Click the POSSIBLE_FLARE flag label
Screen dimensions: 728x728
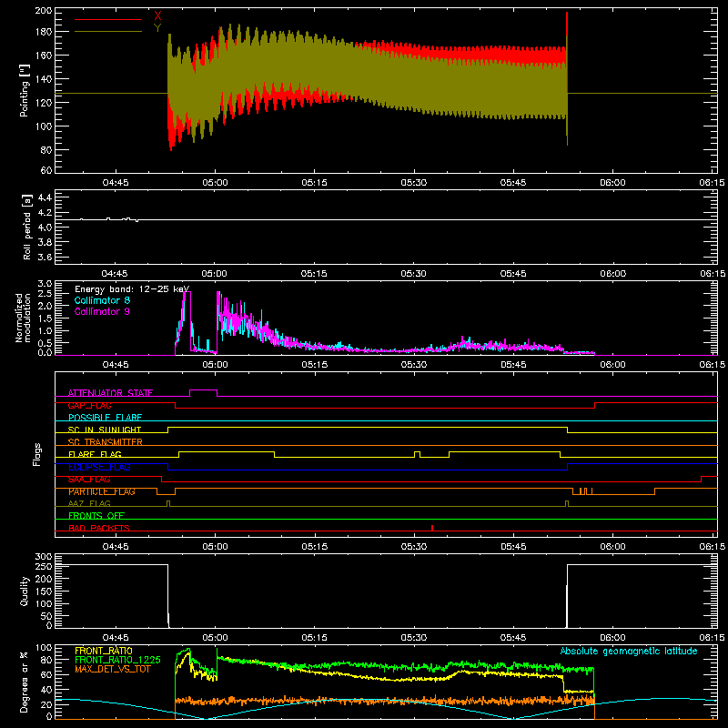click(105, 418)
